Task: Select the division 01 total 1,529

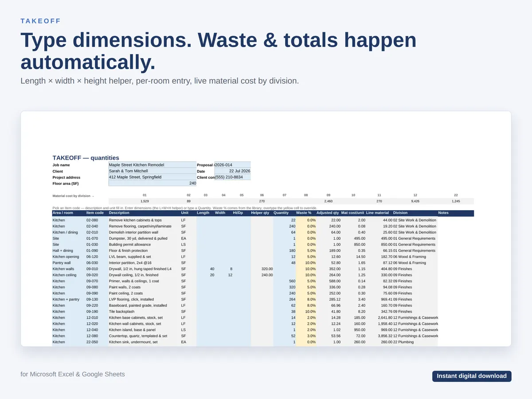Action: click(x=145, y=201)
